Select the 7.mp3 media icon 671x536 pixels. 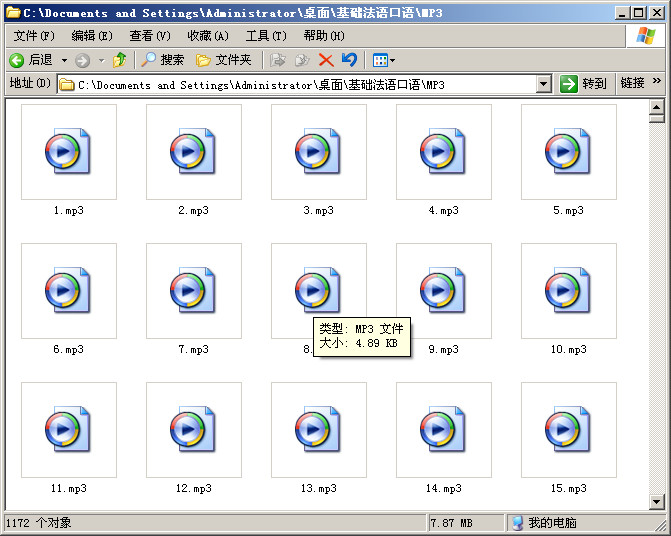(x=193, y=290)
